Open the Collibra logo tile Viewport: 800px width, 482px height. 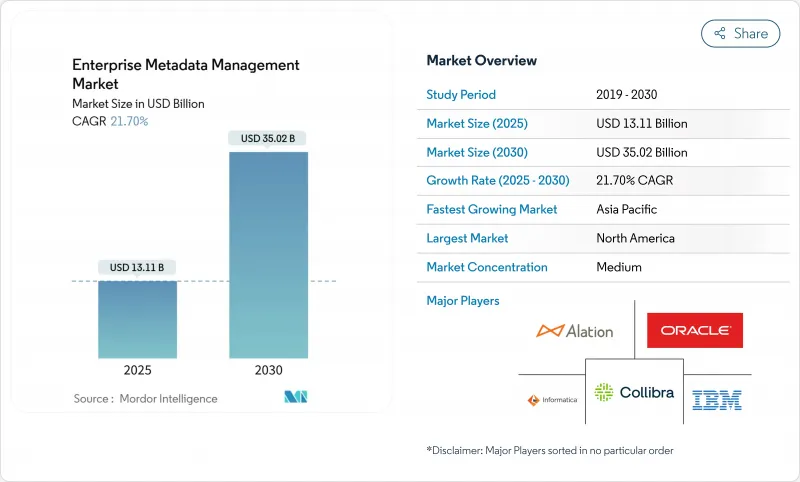[634, 393]
